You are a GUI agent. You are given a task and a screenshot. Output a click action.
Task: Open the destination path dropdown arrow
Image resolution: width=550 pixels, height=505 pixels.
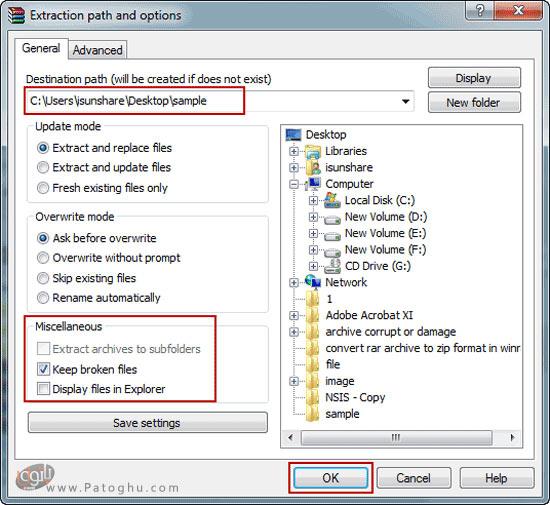pos(405,101)
